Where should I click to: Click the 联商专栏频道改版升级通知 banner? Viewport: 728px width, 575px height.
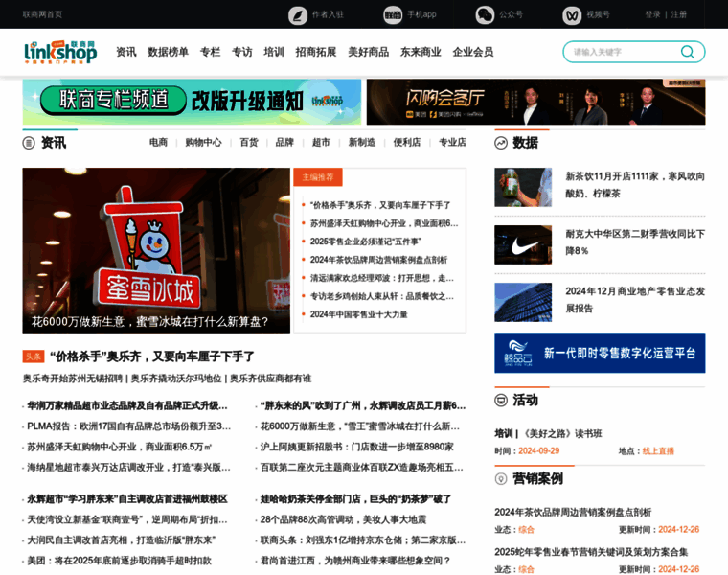(x=192, y=102)
